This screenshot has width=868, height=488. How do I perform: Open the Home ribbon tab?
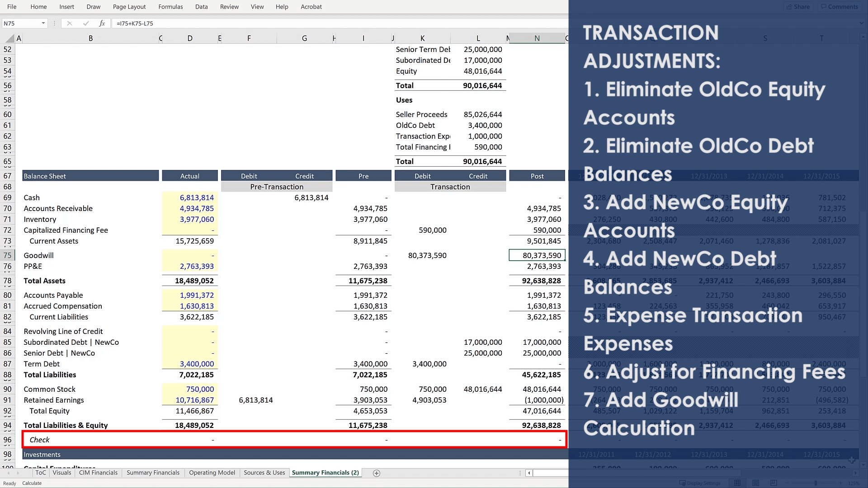click(x=38, y=7)
